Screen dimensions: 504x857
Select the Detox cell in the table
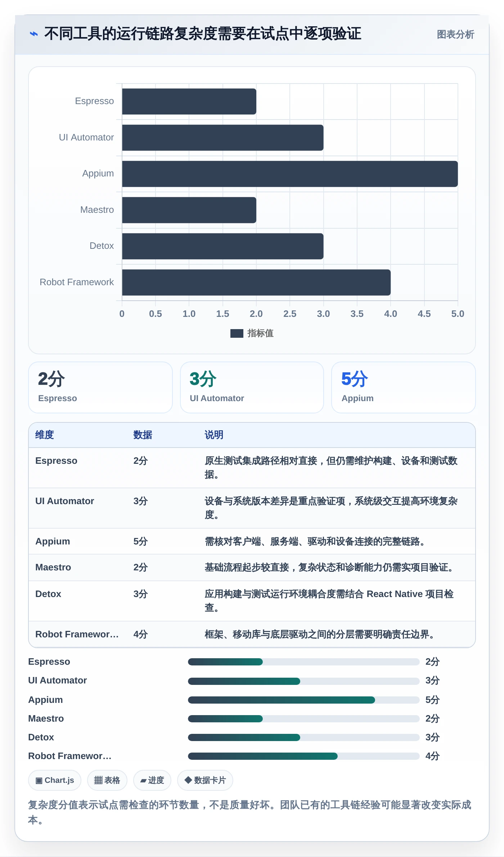pyautogui.click(x=48, y=594)
